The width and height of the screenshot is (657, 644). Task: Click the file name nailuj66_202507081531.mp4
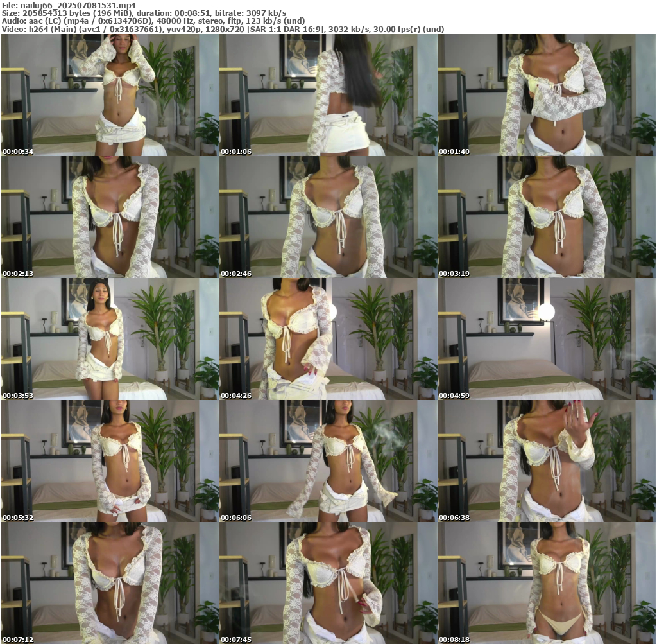[x=78, y=5]
